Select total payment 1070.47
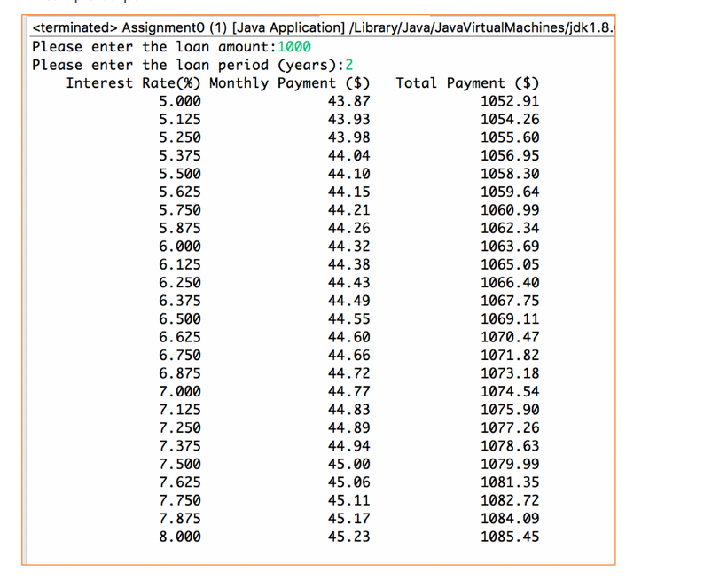704x588 pixels. pos(510,337)
